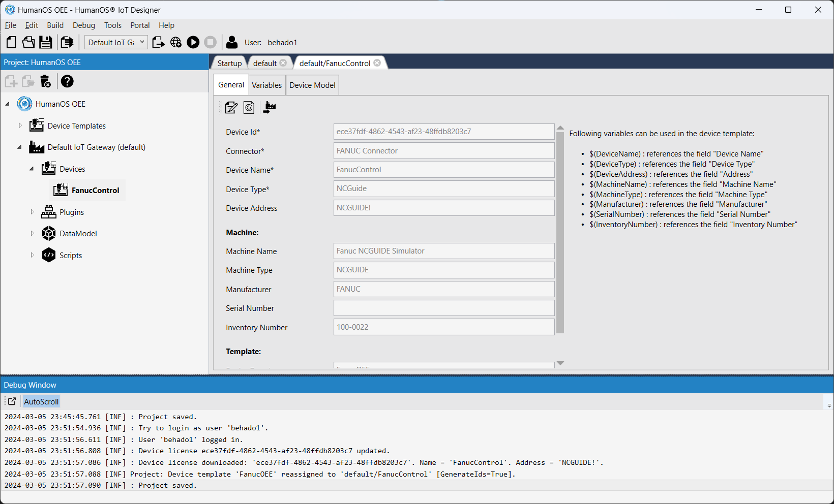Viewport: 834px width, 504px height.
Task: Click the user account icon
Action: click(232, 42)
